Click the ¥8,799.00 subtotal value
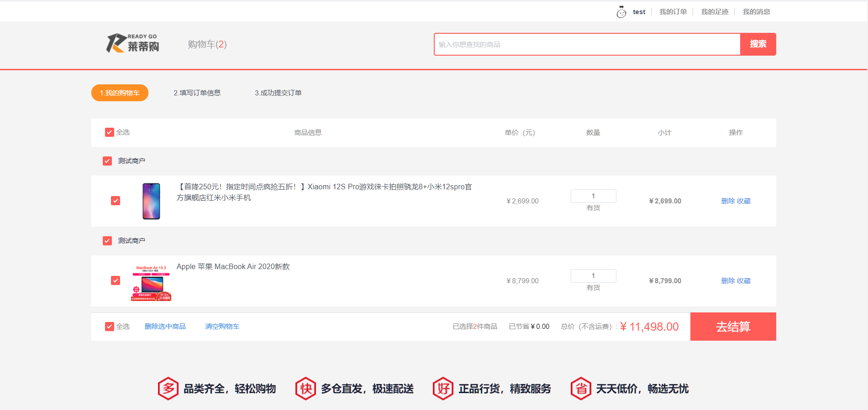The width and height of the screenshot is (868, 410). click(x=665, y=281)
